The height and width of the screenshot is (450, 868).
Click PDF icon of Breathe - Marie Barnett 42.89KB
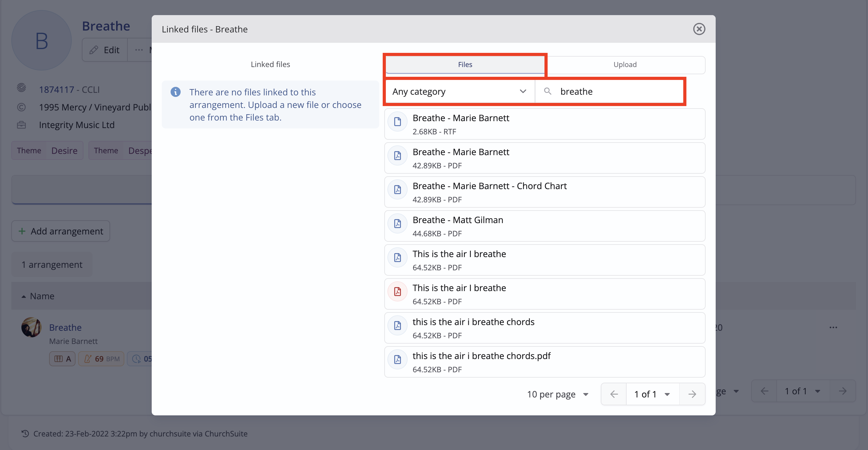(x=397, y=156)
